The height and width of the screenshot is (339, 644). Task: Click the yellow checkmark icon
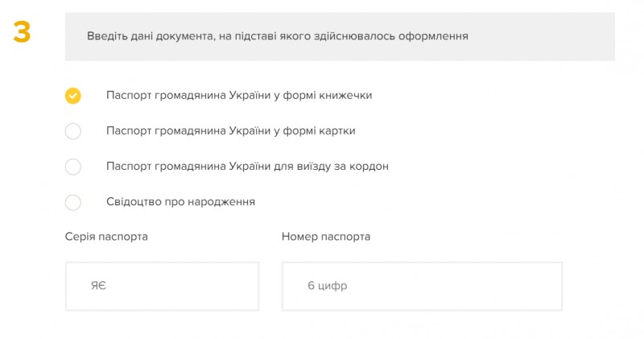pyautogui.click(x=73, y=96)
